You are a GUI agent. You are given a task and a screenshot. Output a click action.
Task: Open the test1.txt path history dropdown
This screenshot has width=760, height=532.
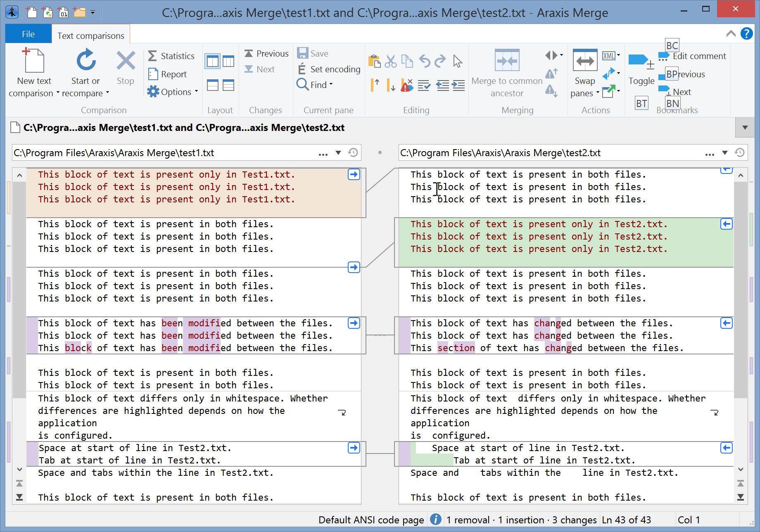(338, 152)
